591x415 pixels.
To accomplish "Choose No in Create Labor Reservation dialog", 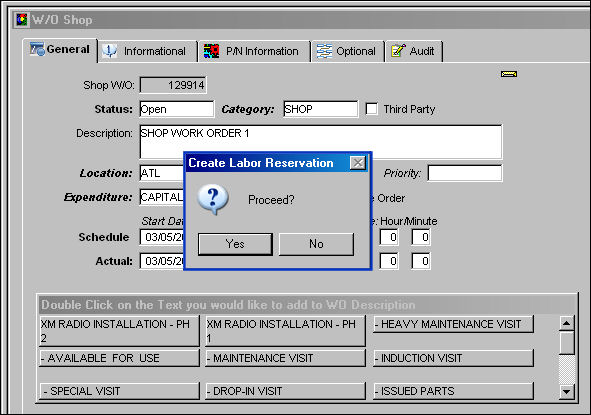I will pos(316,244).
